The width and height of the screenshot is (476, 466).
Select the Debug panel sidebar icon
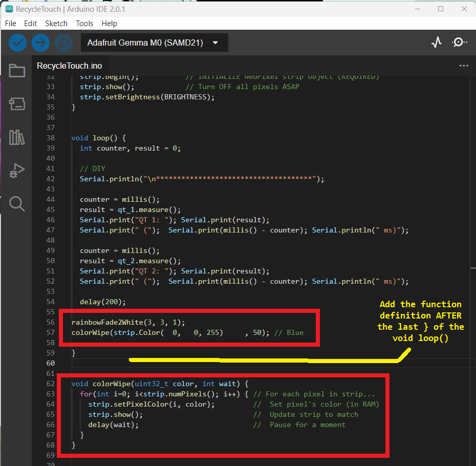17,171
